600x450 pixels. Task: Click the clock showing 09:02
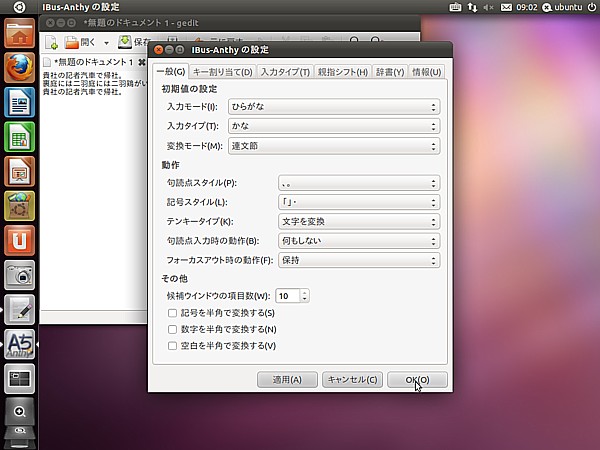(x=527, y=7)
